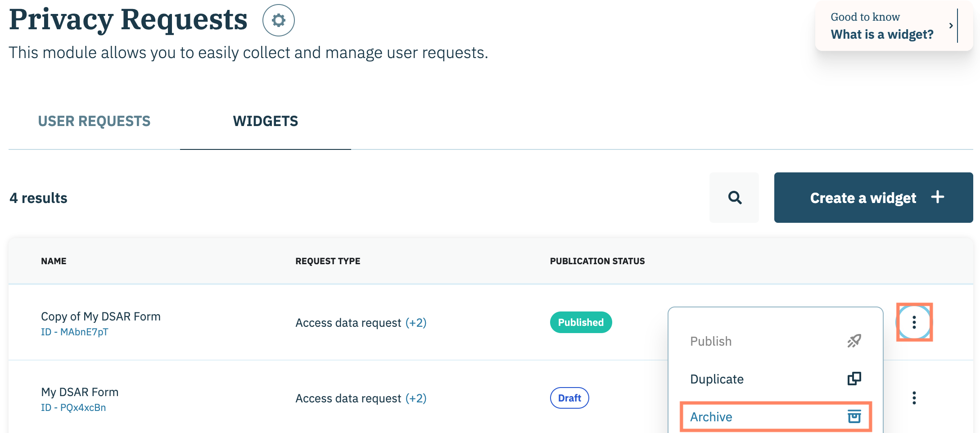Click the ID - PQx4xcBn link
The height and width of the screenshot is (433, 980).
[73, 408]
